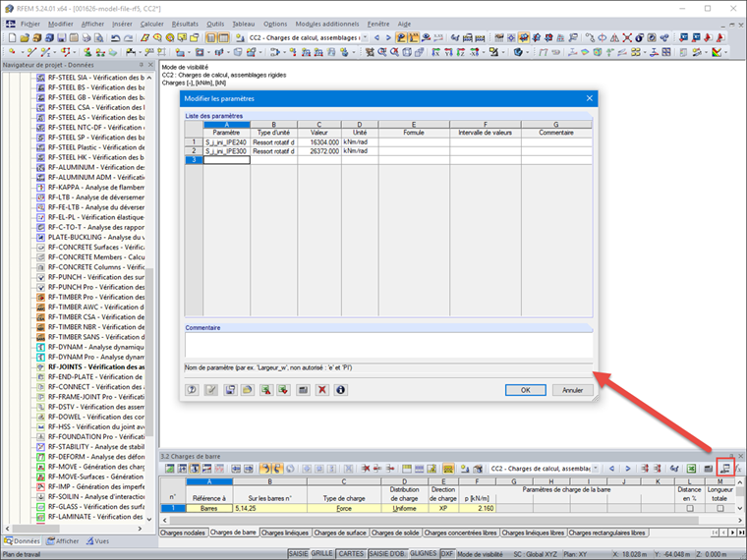Open the Fichier menu
747x560 pixels.
(x=30, y=24)
